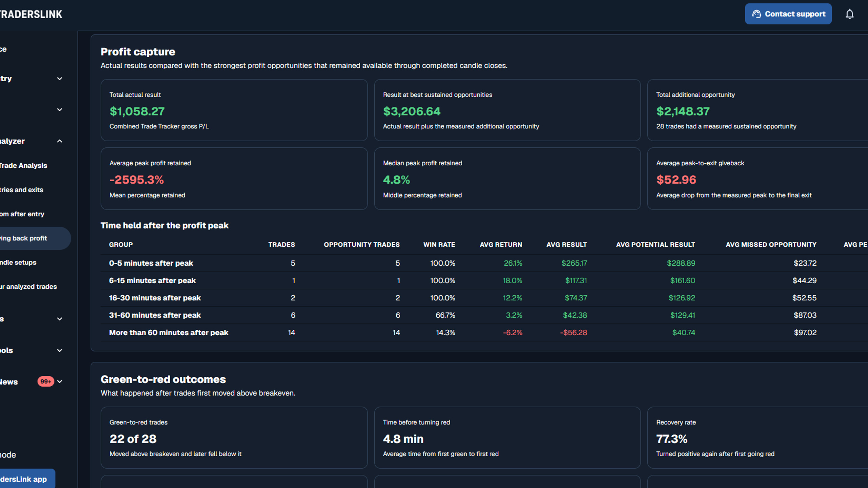
Task: Open the 'after entry' sidebar item
Action: 22,214
